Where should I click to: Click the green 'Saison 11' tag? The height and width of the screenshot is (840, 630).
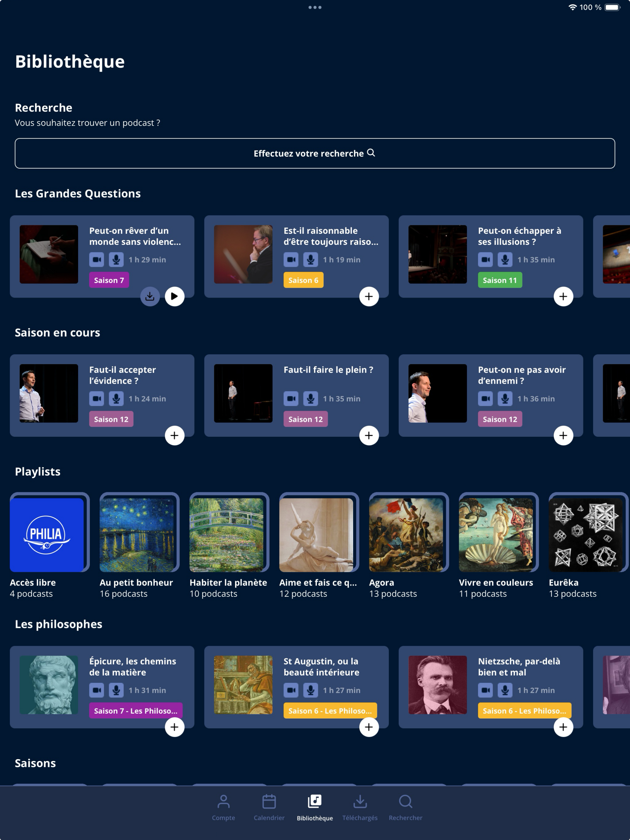[x=500, y=280]
